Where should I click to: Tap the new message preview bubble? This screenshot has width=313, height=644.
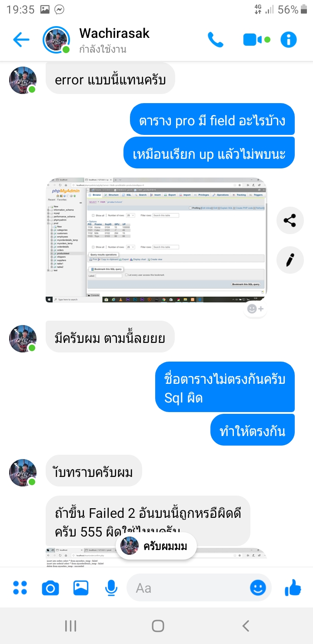pyautogui.click(x=156, y=546)
